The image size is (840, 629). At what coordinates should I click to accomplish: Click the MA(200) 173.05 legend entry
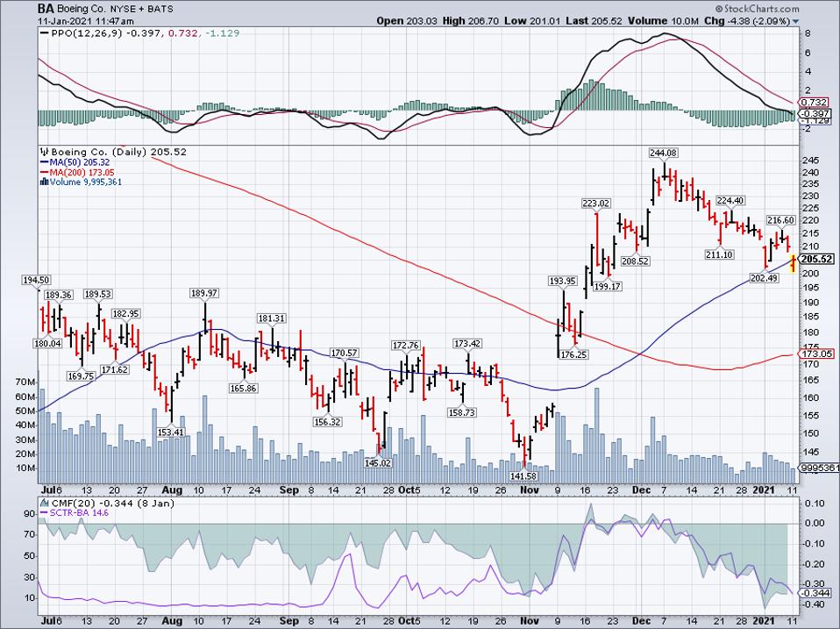tap(82, 173)
